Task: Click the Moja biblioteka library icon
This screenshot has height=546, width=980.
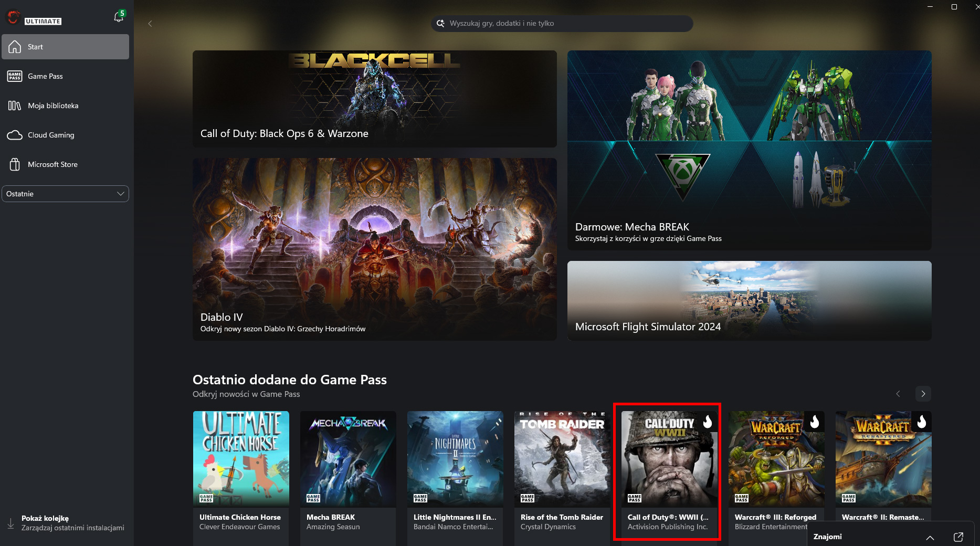Action: click(15, 106)
